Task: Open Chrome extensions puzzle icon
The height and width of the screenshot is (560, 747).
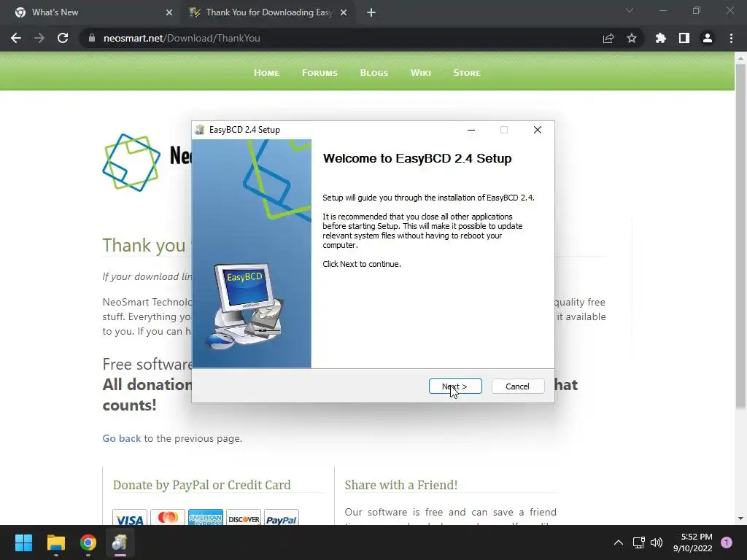Action: tap(661, 38)
